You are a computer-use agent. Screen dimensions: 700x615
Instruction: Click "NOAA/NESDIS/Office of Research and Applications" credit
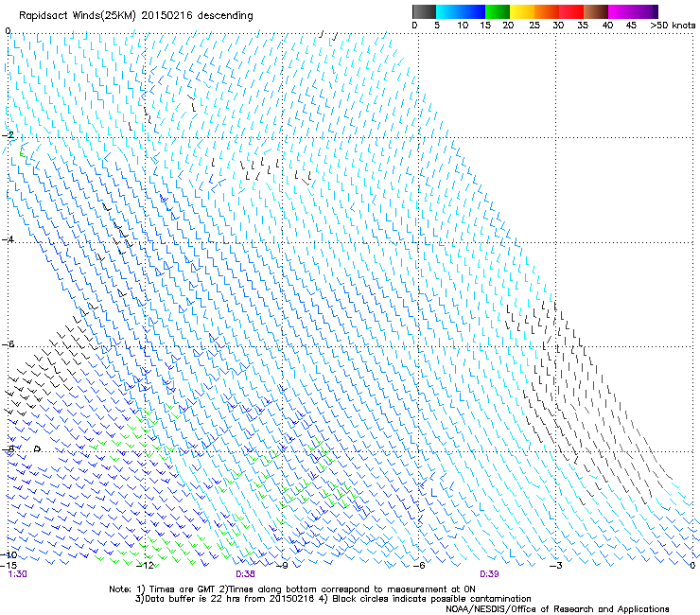[x=557, y=609]
